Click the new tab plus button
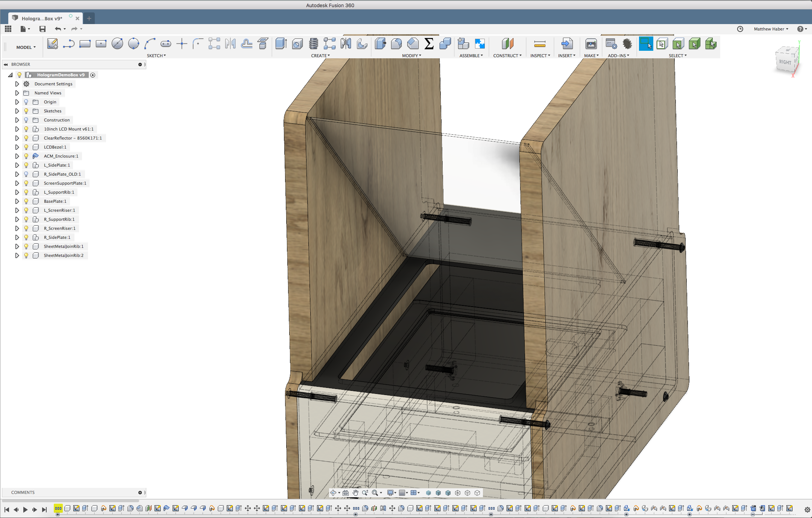 point(89,18)
